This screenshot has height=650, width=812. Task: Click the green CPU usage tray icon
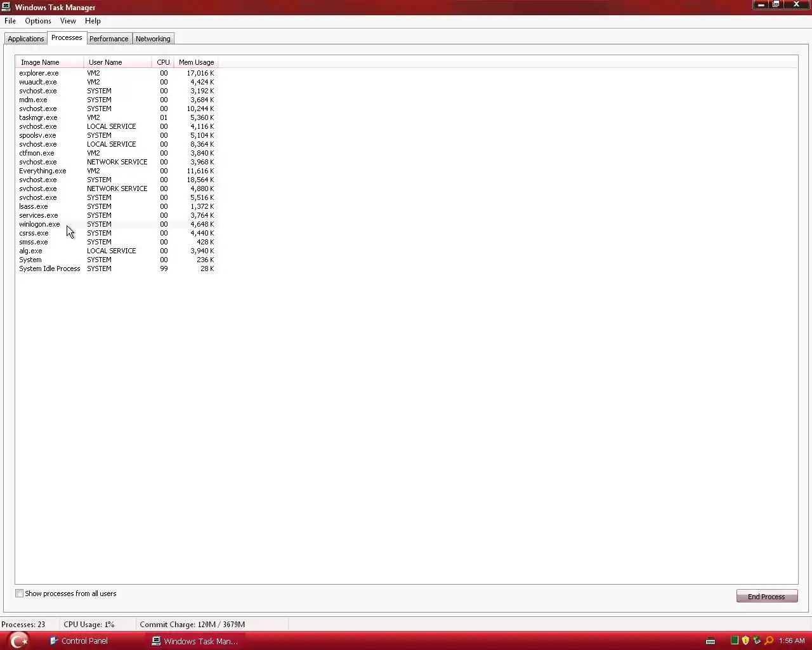coord(734,640)
